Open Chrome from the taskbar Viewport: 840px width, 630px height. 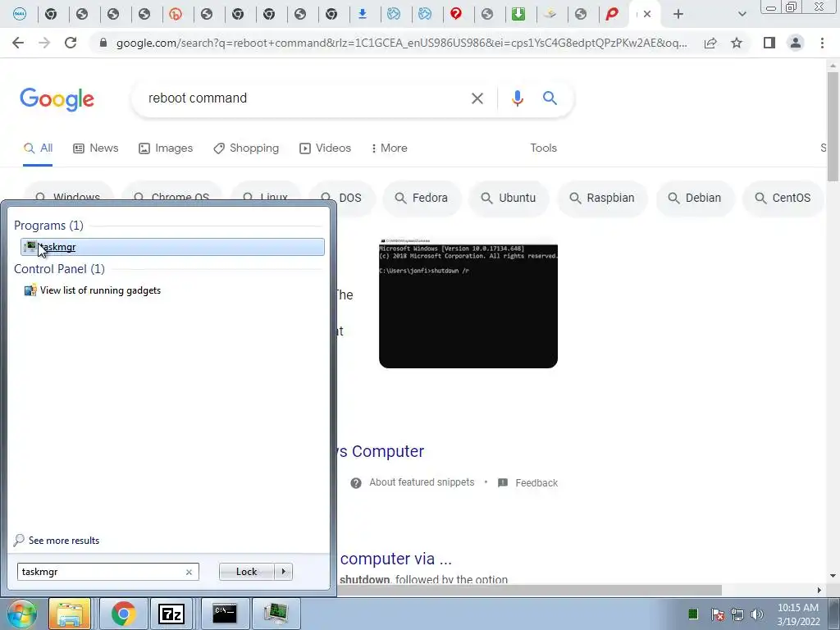(x=123, y=614)
